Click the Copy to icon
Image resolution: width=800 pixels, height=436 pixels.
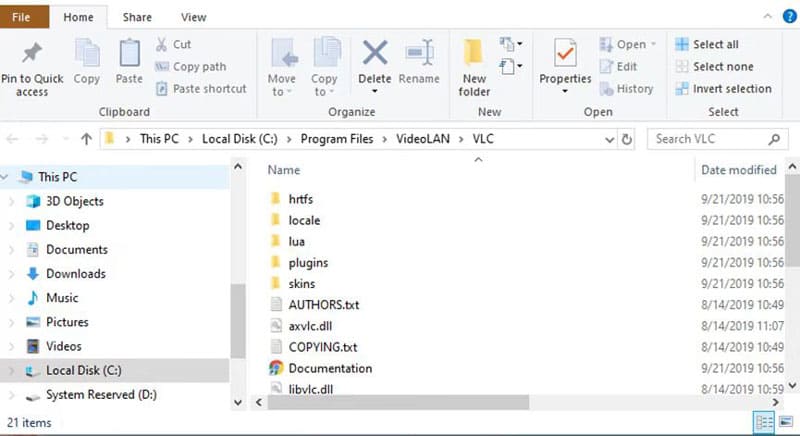(327, 53)
